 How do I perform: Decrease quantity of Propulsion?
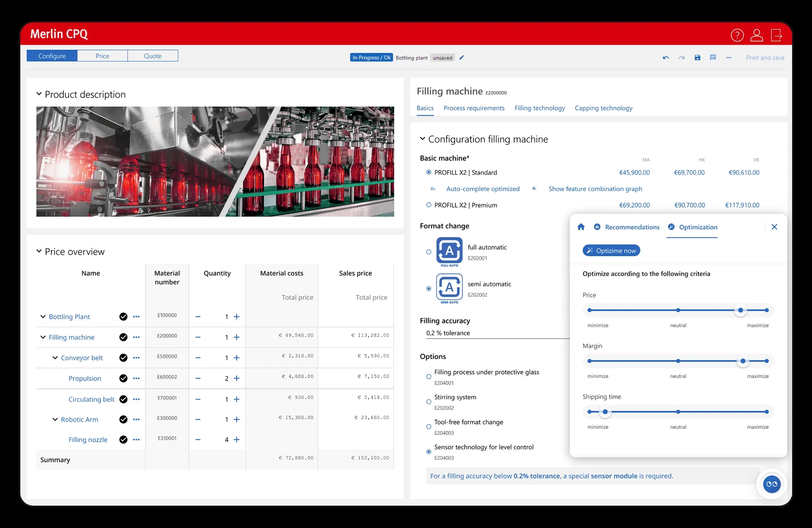198,378
